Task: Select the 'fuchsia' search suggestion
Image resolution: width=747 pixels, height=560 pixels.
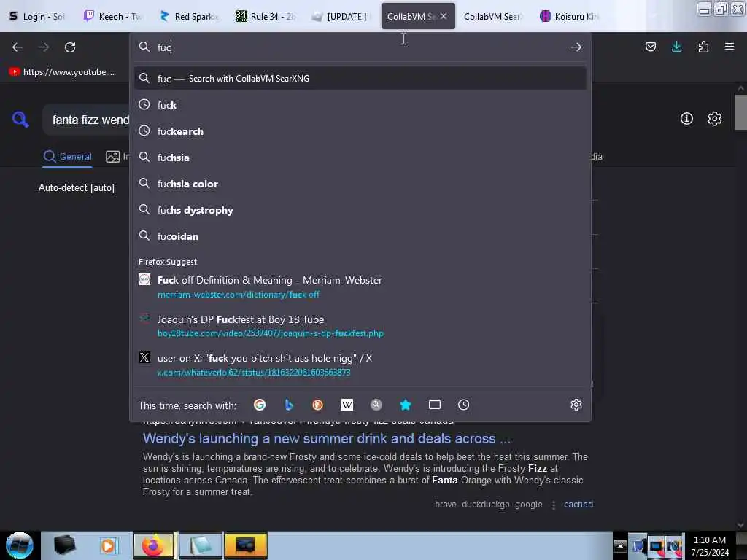Action: tap(360, 157)
